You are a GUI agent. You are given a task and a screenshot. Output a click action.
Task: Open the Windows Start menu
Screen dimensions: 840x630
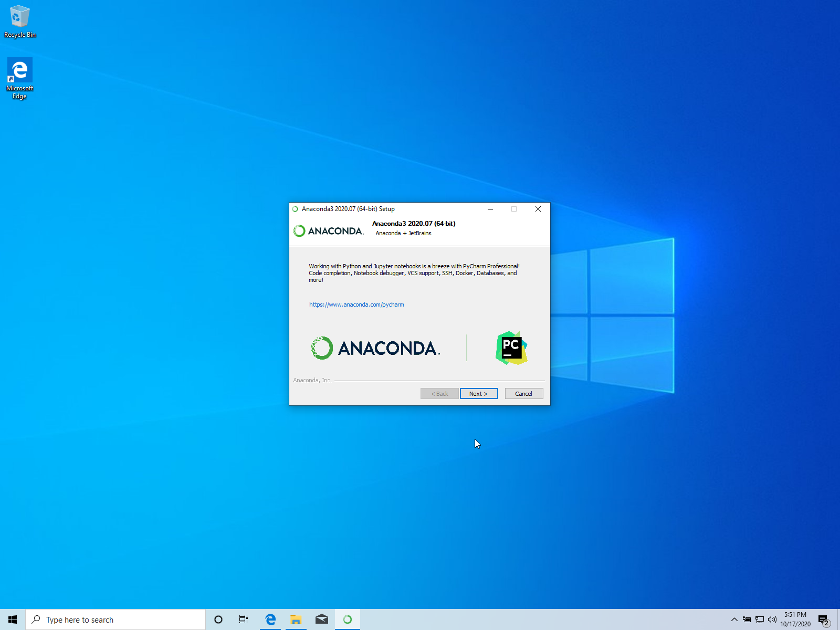click(13, 619)
